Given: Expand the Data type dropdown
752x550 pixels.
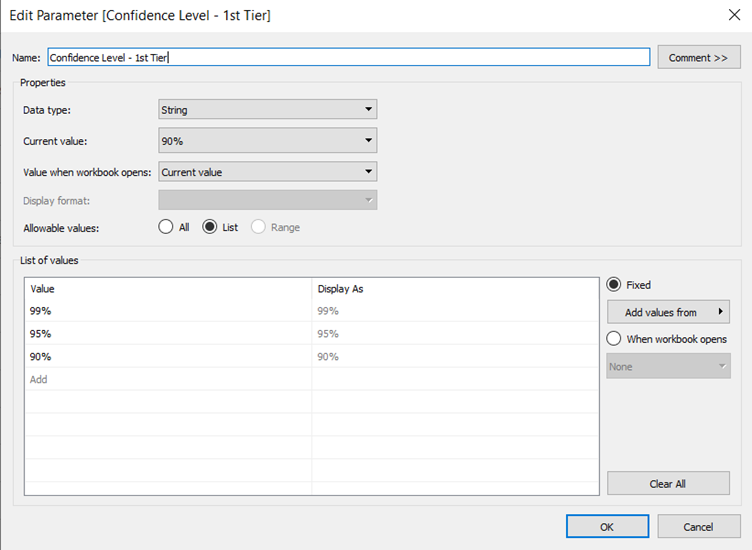Looking at the screenshot, I should click(x=267, y=109).
